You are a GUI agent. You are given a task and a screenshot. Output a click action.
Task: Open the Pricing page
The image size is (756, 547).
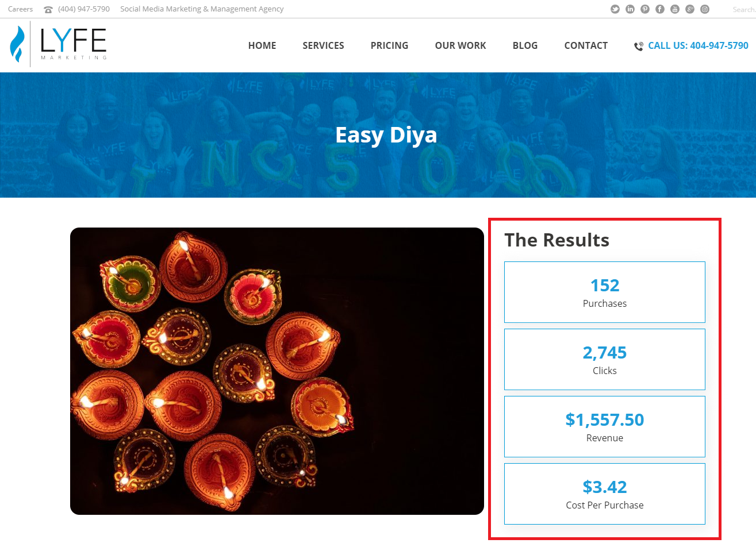389,45
